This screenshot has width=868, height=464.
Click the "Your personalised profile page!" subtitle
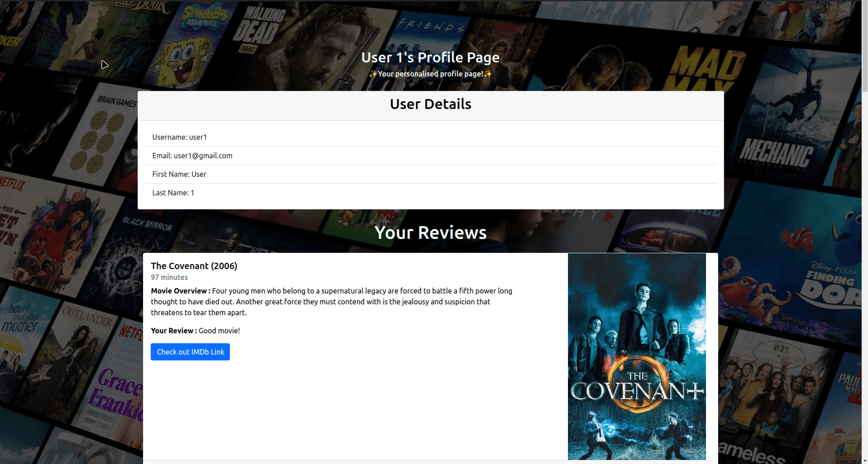430,74
